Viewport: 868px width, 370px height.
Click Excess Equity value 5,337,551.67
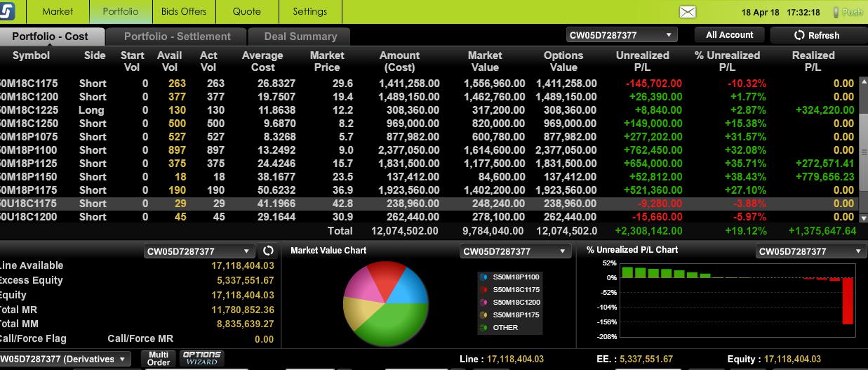click(x=243, y=280)
